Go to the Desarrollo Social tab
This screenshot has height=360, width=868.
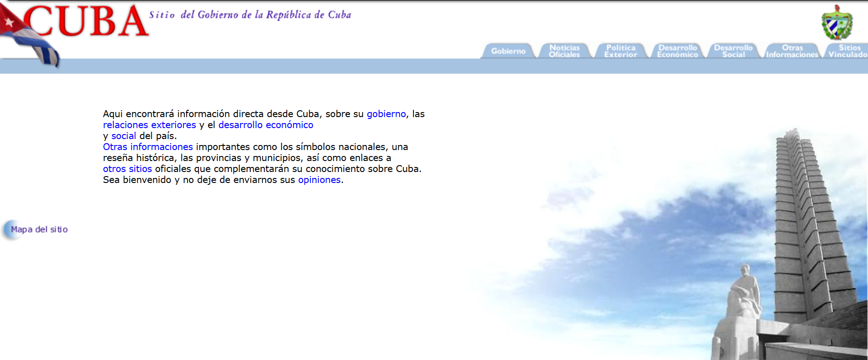(x=734, y=51)
